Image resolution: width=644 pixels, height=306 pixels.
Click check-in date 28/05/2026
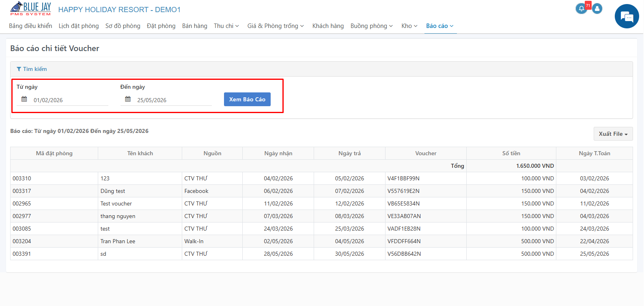click(x=278, y=254)
